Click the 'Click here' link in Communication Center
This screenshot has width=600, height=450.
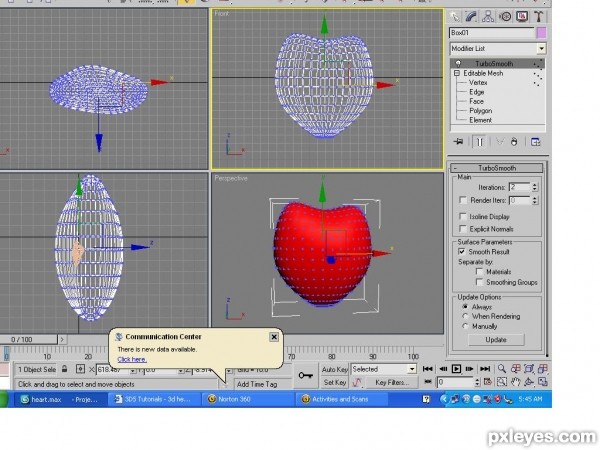[x=132, y=359]
